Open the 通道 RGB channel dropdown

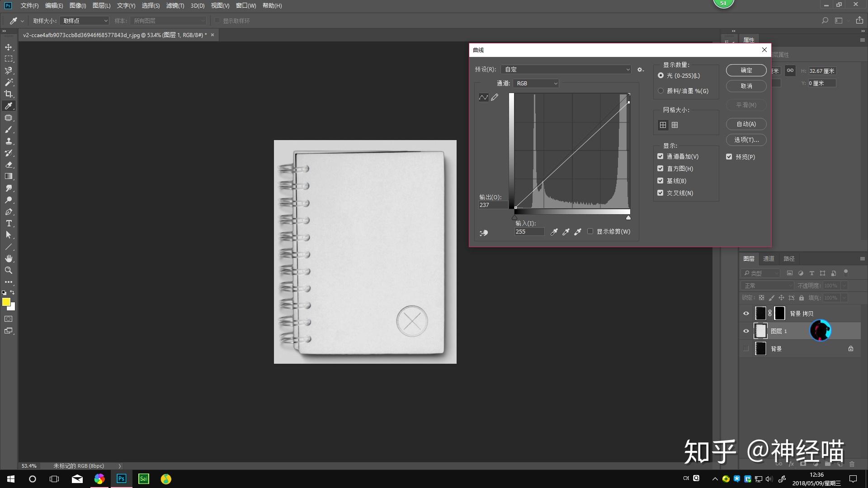pos(536,84)
